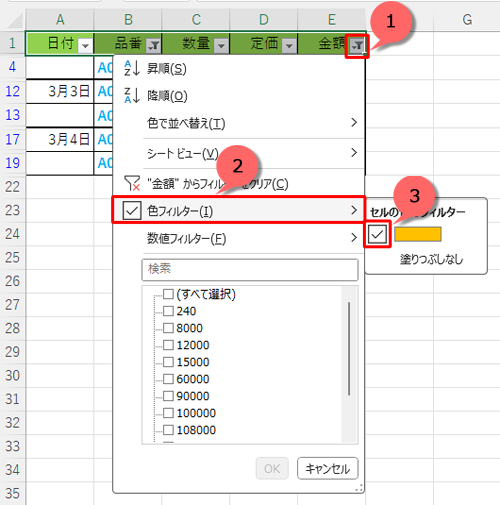This screenshot has height=505, width=500.
Task: Clear the filter from 金額 column
Action: point(238,183)
